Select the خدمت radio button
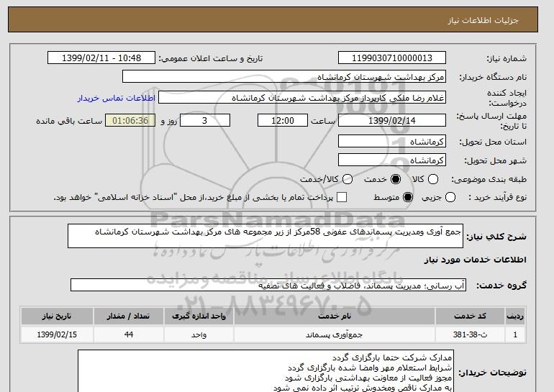The image size is (554, 392). tap(396, 179)
